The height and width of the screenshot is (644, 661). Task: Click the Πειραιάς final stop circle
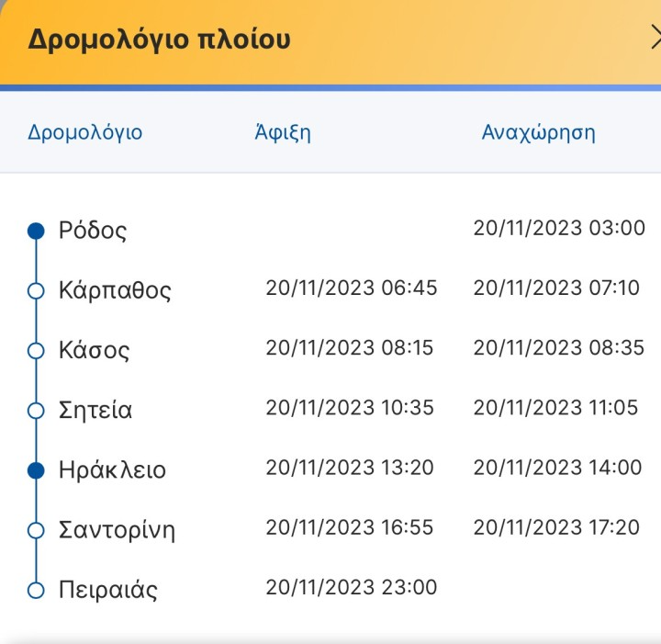(x=36, y=590)
